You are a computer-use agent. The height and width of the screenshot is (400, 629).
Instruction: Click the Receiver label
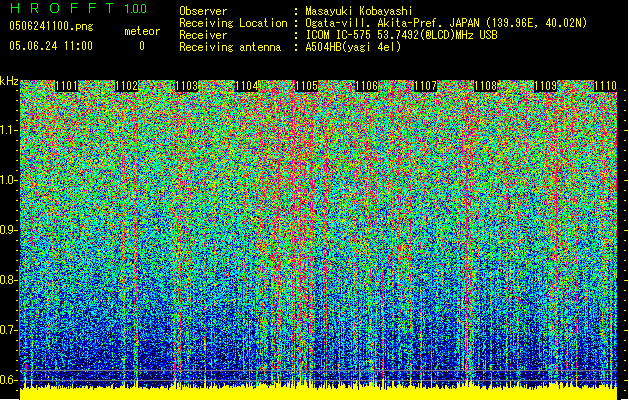point(203,35)
